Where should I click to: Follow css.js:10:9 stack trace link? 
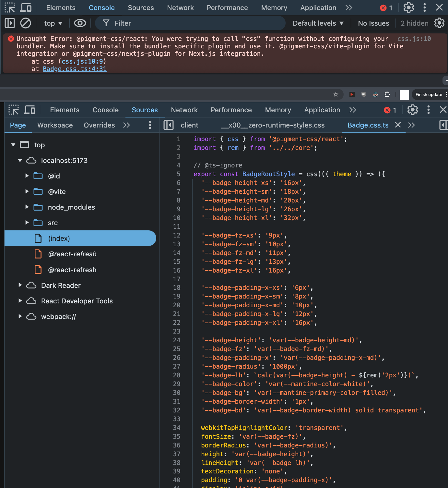coord(82,61)
